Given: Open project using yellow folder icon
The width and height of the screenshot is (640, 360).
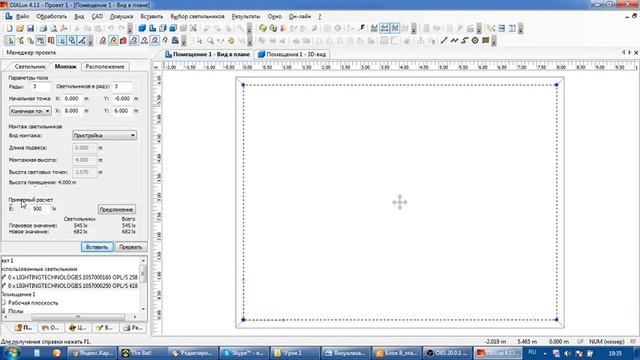Looking at the screenshot, I should click(20, 28).
